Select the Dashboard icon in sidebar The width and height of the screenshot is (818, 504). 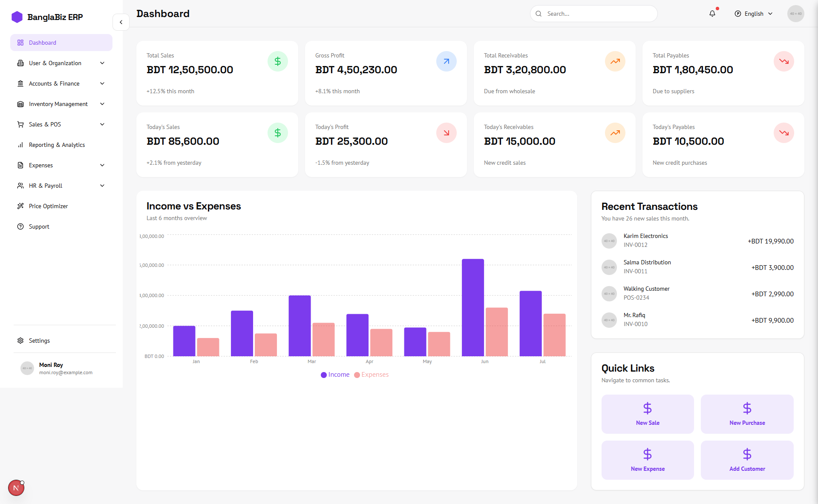[20, 43]
